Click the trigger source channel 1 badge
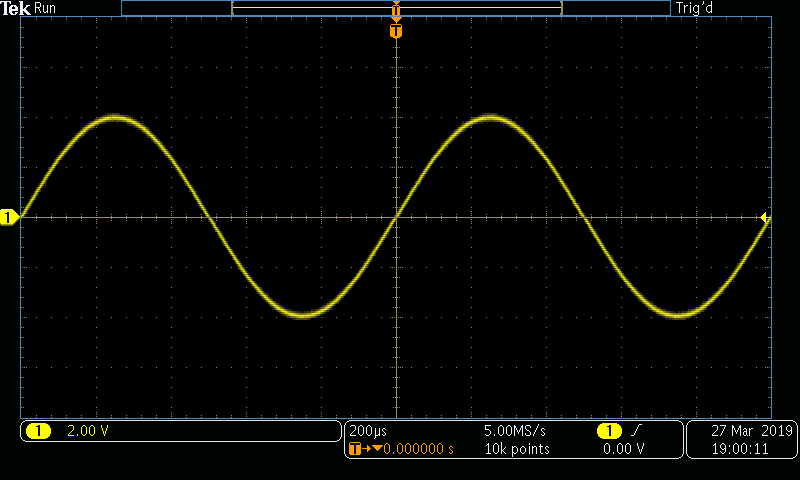 [x=608, y=431]
